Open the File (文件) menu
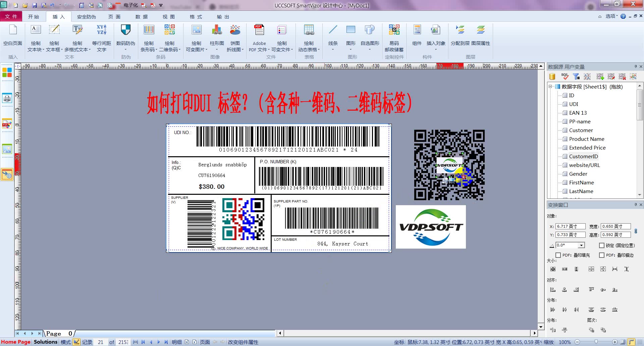Screen dimensions: 644x346 pyautogui.click(x=11, y=16)
